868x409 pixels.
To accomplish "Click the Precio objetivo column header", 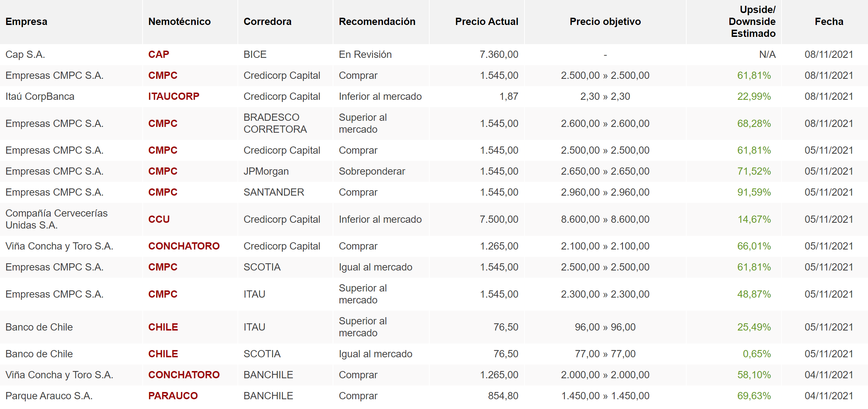I will 605,22.
